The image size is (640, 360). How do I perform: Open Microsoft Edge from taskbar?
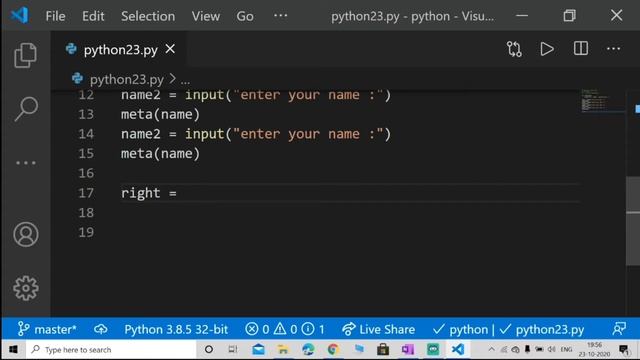coord(308,349)
